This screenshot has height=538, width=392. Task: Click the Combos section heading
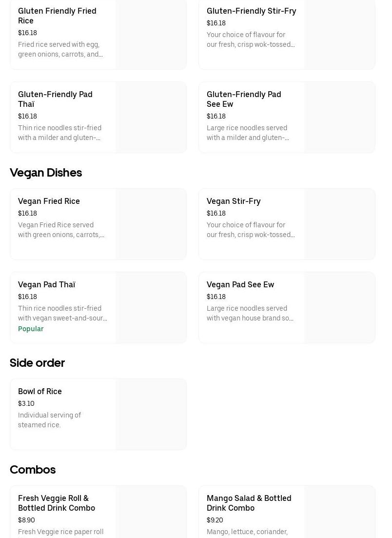click(x=33, y=470)
